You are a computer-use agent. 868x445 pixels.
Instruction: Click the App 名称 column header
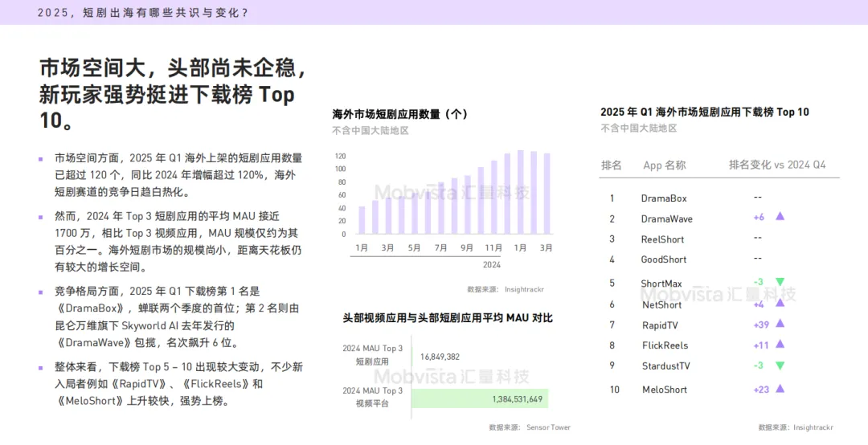click(x=665, y=165)
